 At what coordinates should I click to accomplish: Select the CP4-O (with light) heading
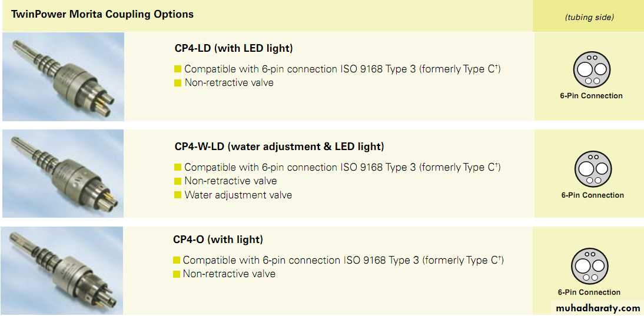(x=218, y=240)
